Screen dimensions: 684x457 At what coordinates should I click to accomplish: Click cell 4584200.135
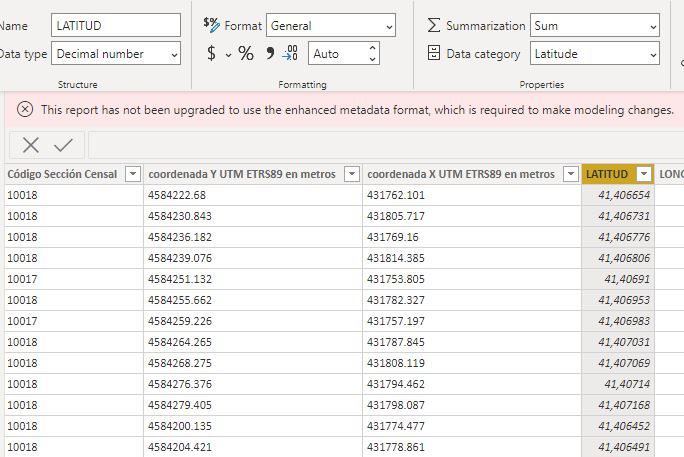coord(253,425)
